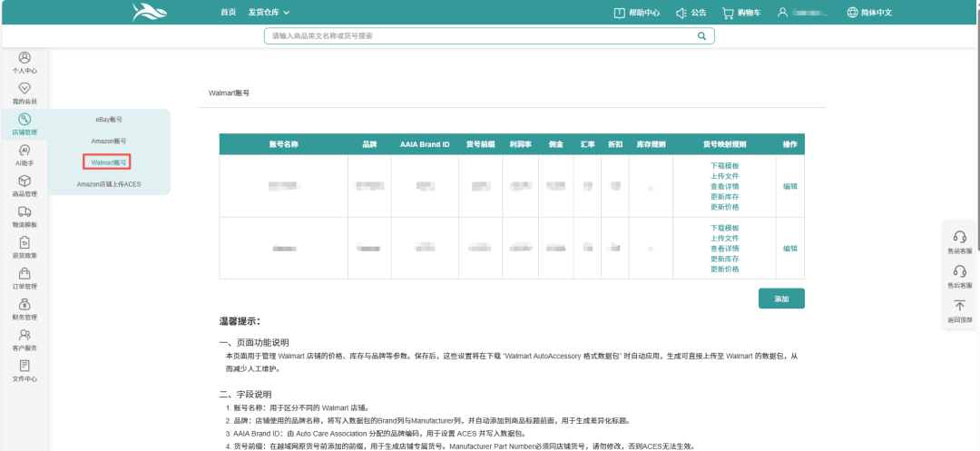
Task: Open 个人中心 in the left sidebar
Action: [24, 58]
